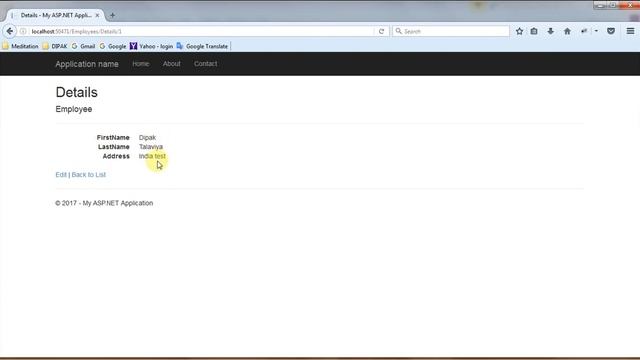
Task: Click the Details page heading
Action: click(77, 93)
